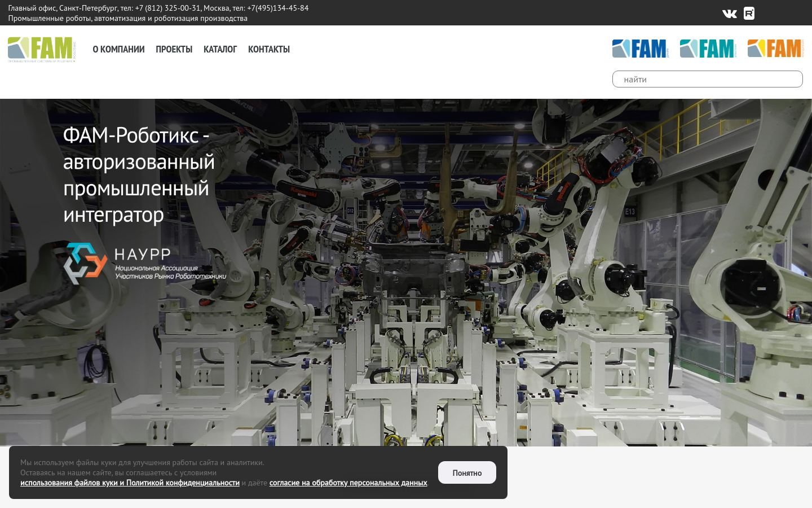Open the teal FAM logo link

(x=708, y=49)
